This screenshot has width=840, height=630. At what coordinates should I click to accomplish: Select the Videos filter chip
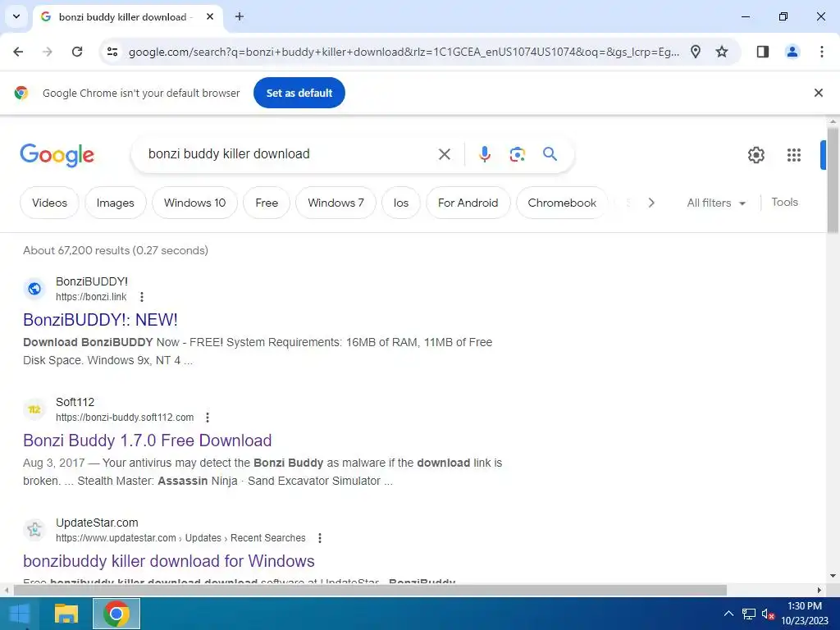[x=49, y=203]
